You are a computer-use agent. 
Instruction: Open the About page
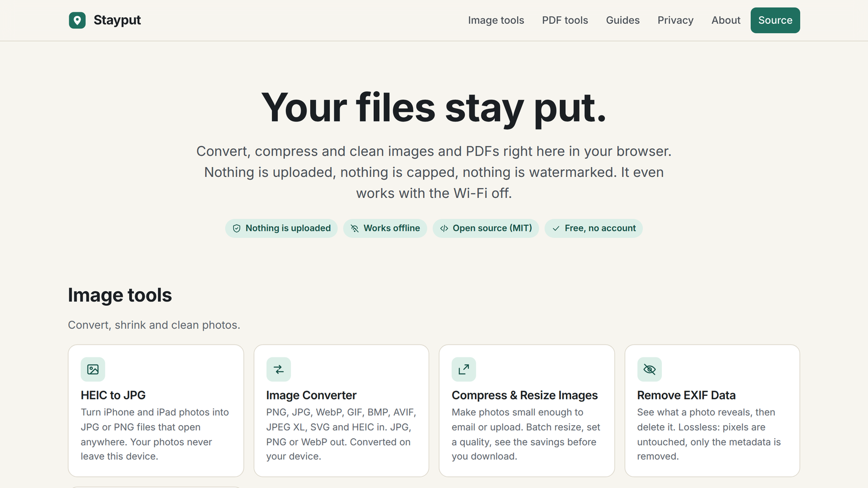click(726, 20)
